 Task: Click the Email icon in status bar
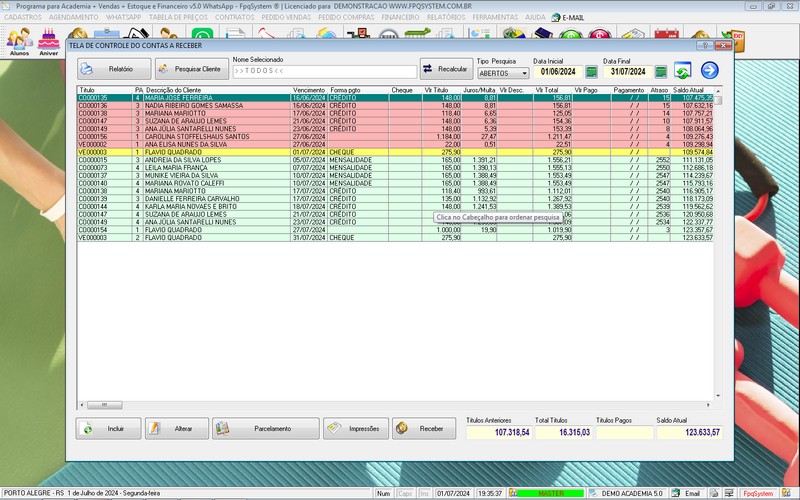(676, 493)
